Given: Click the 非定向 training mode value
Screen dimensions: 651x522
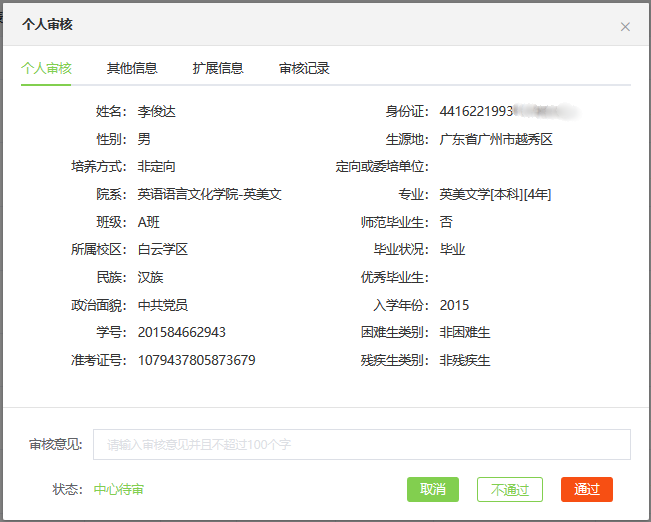Looking at the screenshot, I should click(x=157, y=167).
